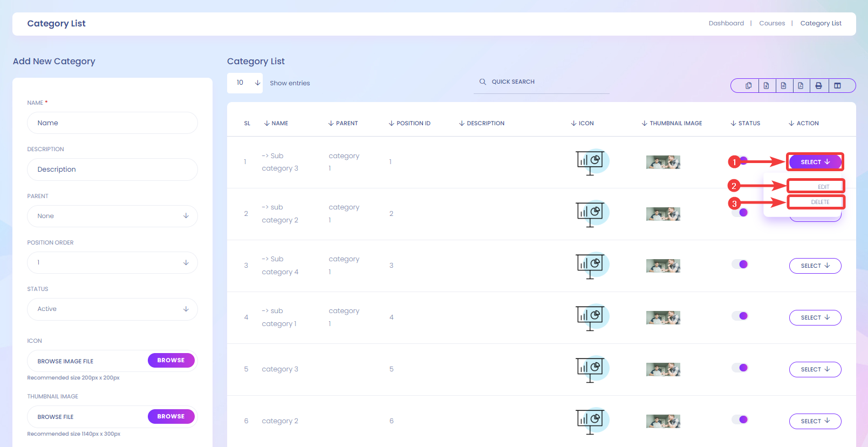Open Select dropdown for row 5 category 3
This screenshot has height=447, width=868.
coord(815,369)
